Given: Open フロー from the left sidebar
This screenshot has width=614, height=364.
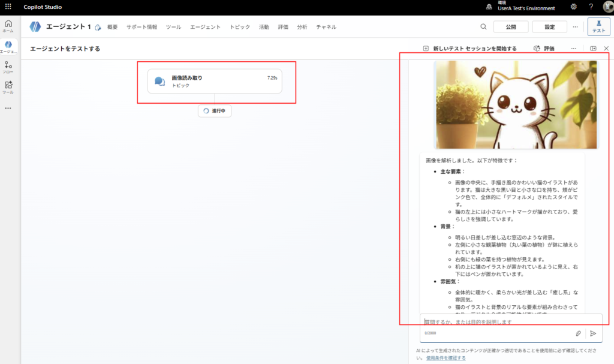Looking at the screenshot, I should [8, 67].
